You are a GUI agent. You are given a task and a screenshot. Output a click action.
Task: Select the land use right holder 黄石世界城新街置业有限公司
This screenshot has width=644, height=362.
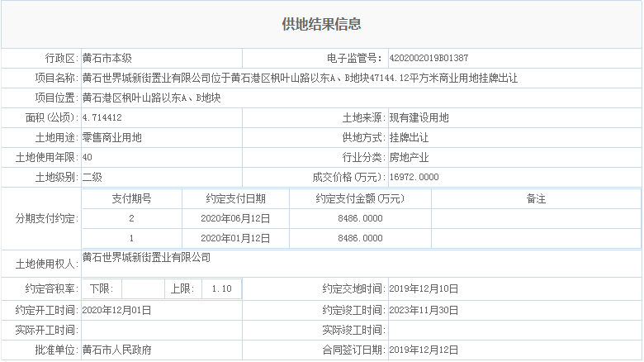pos(147,258)
